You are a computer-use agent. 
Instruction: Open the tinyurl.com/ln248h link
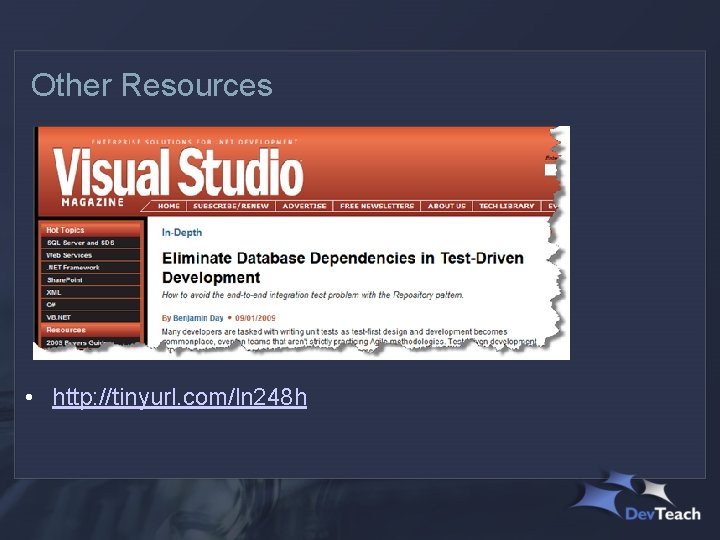pyautogui.click(x=180, y=397)
